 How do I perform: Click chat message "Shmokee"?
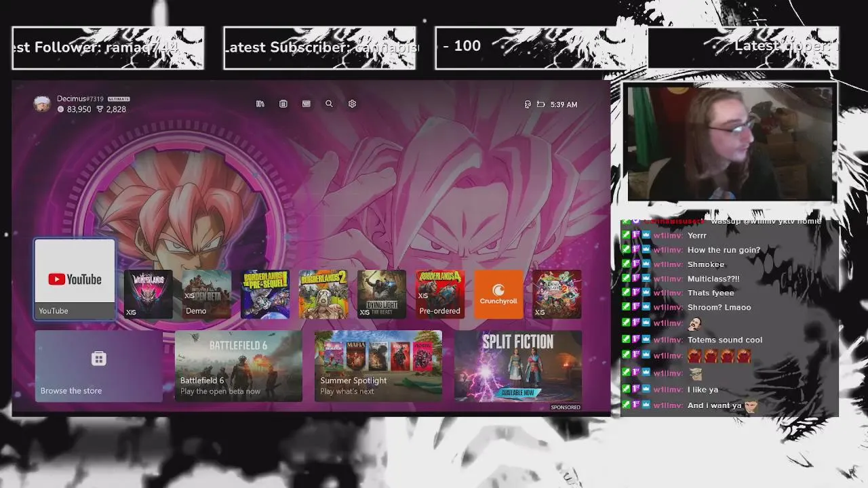[706, 264]
